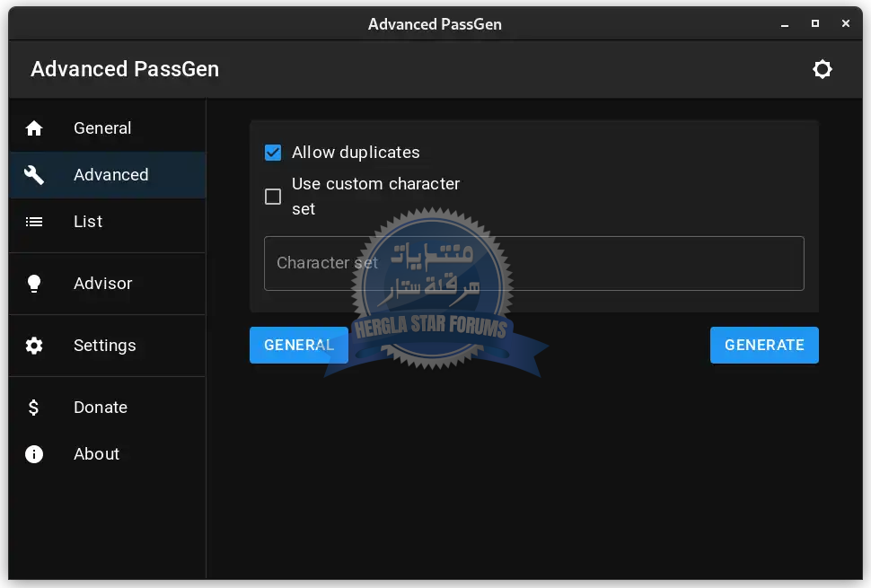Click the info icon beside About

point(34,454)
